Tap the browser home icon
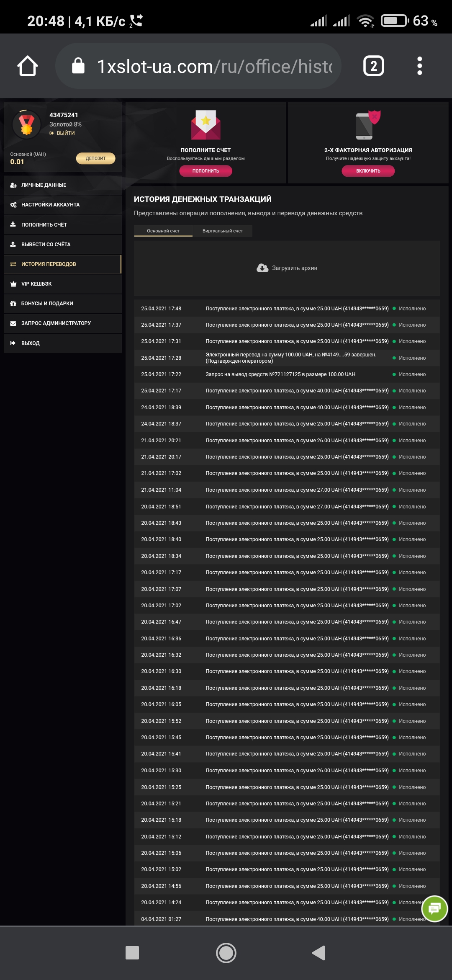This screenshot has width=452, height=980. [x=28, y=66]
